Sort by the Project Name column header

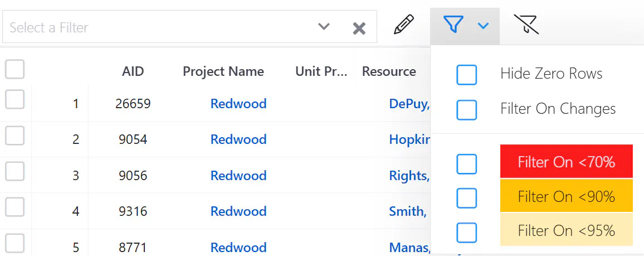point(223,71)
